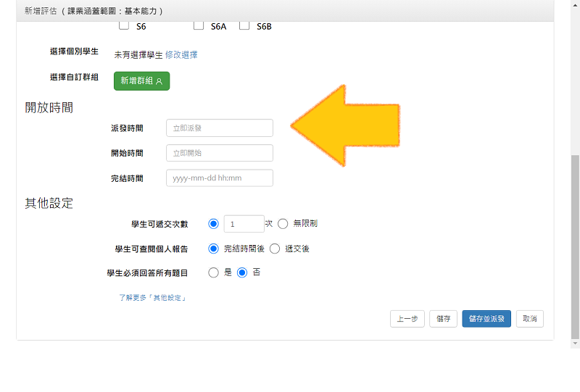The image size is (580, 392).
Task: Click the vertical scrollbar on the right
Action: click(x=575, y=246)
